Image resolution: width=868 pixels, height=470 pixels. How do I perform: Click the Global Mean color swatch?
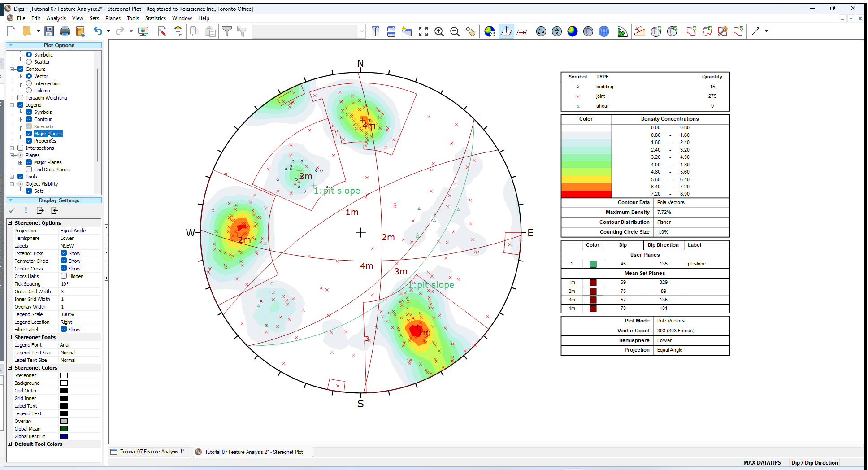pos(64,429)
